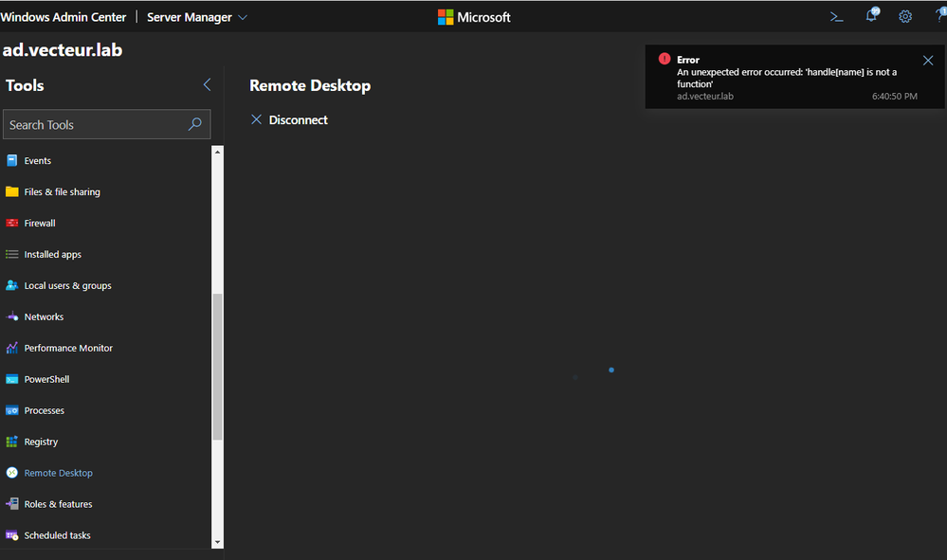This screenshot has height=560, width=947.
Task: Open the Events tool
Action: (38, 160)
